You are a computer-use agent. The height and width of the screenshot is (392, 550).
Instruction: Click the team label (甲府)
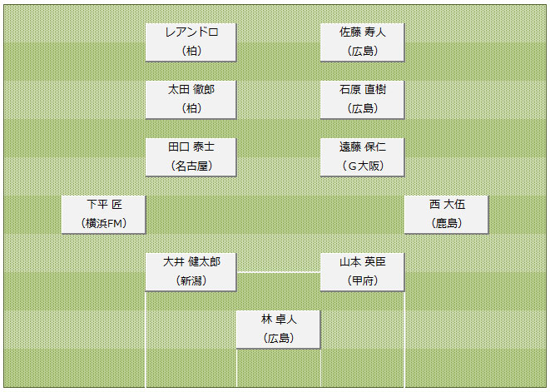tap(363, 280)
